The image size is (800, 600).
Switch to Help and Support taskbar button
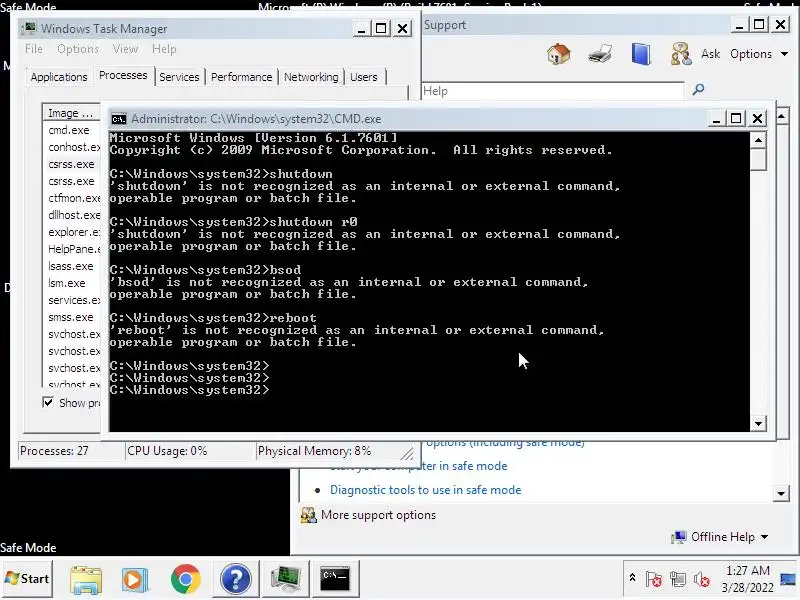click(x=235, y=579)
